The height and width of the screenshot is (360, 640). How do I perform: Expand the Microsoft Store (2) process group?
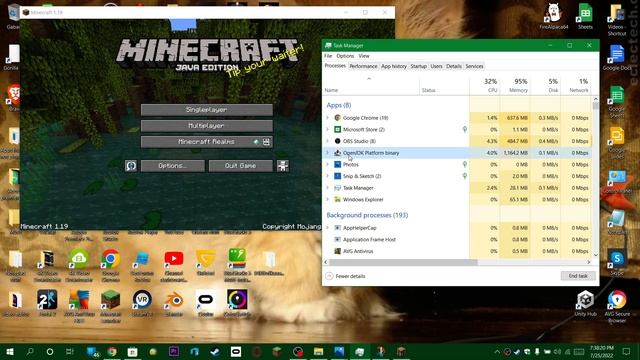pos(327,129)
